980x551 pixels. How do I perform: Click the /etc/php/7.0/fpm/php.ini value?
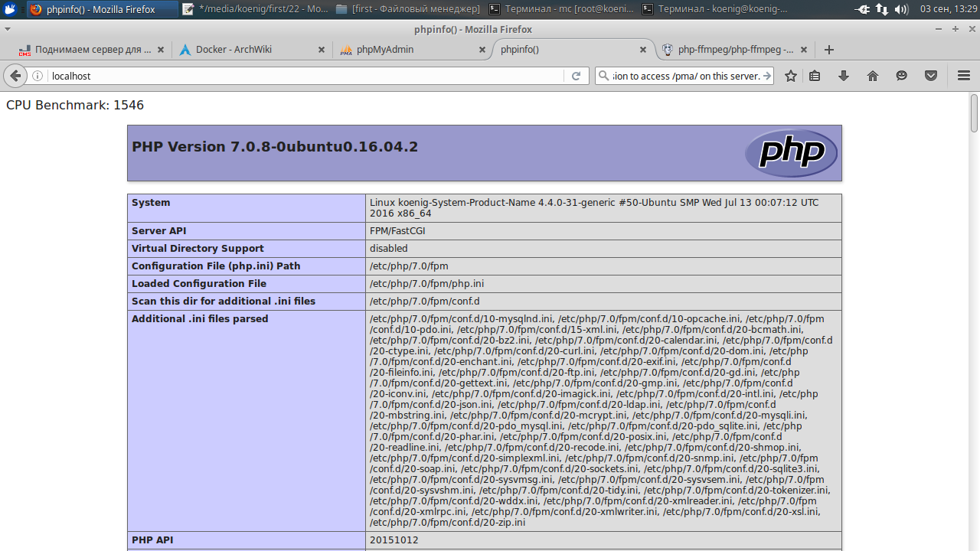coord(427,284)
